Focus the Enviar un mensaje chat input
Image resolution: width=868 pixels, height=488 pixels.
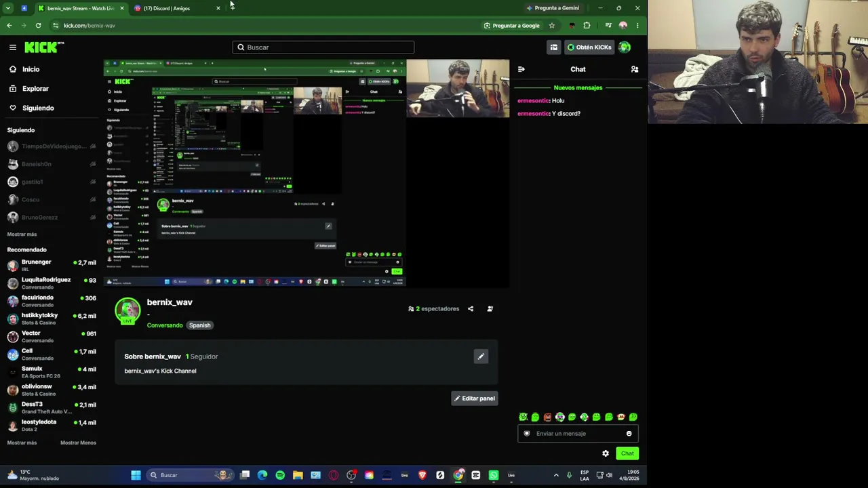[577, 434]
